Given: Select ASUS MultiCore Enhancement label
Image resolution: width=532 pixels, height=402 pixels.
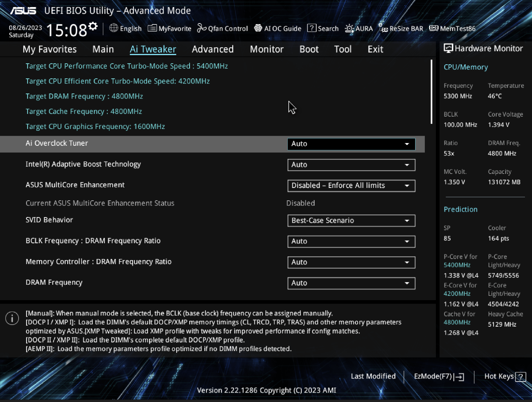Looking at the screenshot, I should 75,185.
